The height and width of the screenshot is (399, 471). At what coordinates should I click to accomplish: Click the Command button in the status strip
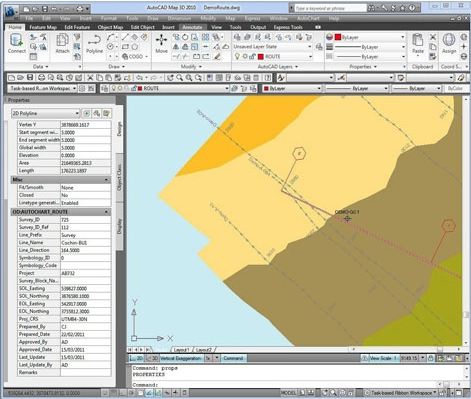[x=233, y=358]
